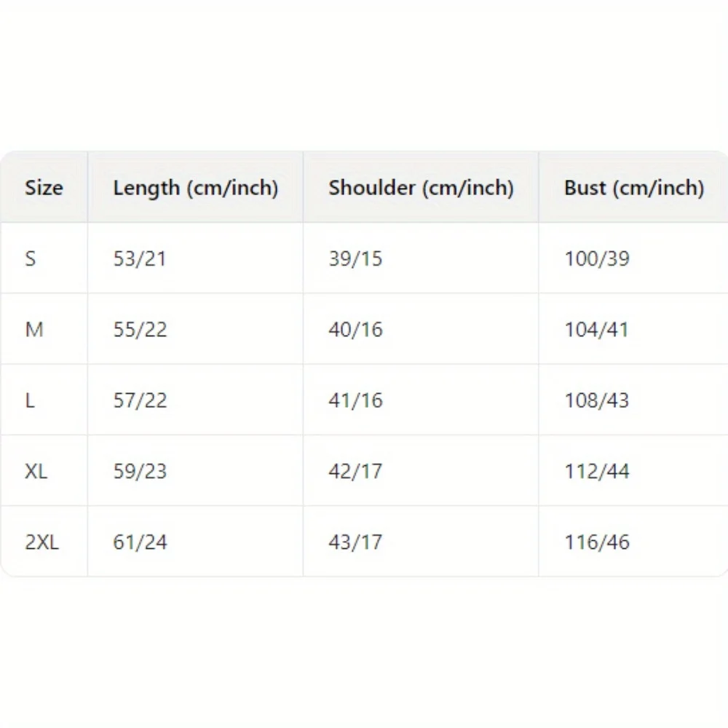
Task: Select the L size row label
Action: (x=30, y=400)
